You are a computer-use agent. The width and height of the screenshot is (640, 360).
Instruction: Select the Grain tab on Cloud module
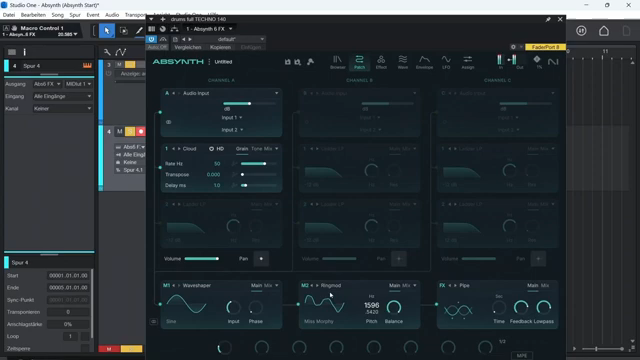coord(242,149)
